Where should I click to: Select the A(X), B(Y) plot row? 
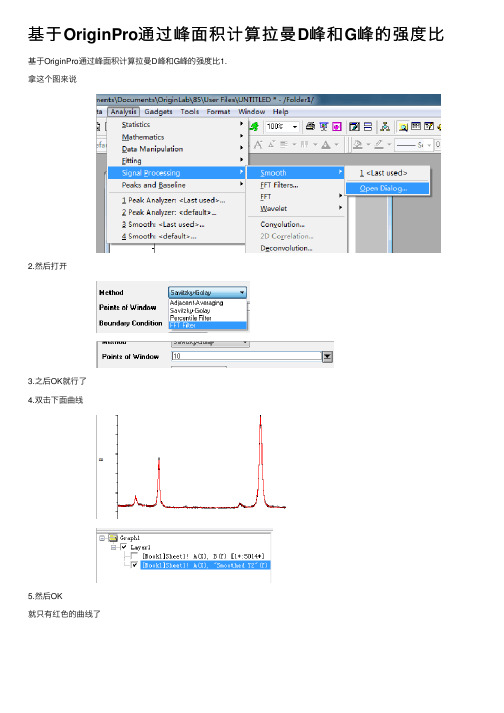pos(203,556)
